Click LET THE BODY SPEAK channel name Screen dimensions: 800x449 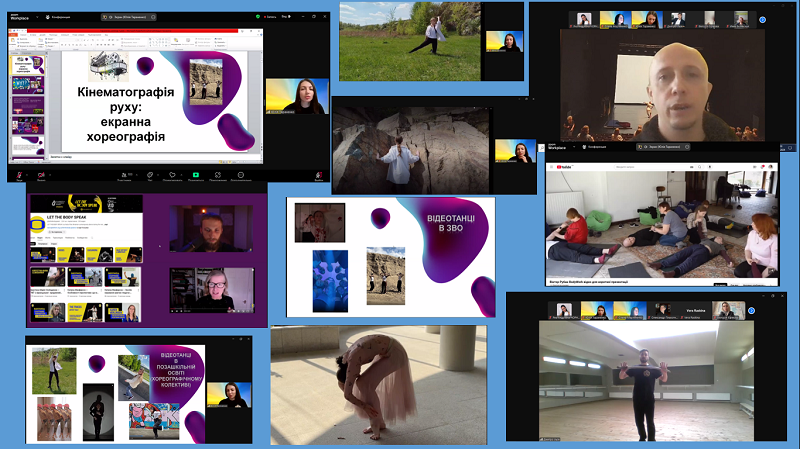[x=67, y=217]
